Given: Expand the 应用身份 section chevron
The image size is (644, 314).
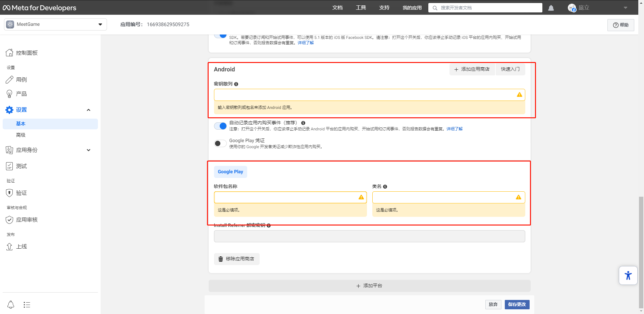Looking at the screenshot, I should [89, 150].
